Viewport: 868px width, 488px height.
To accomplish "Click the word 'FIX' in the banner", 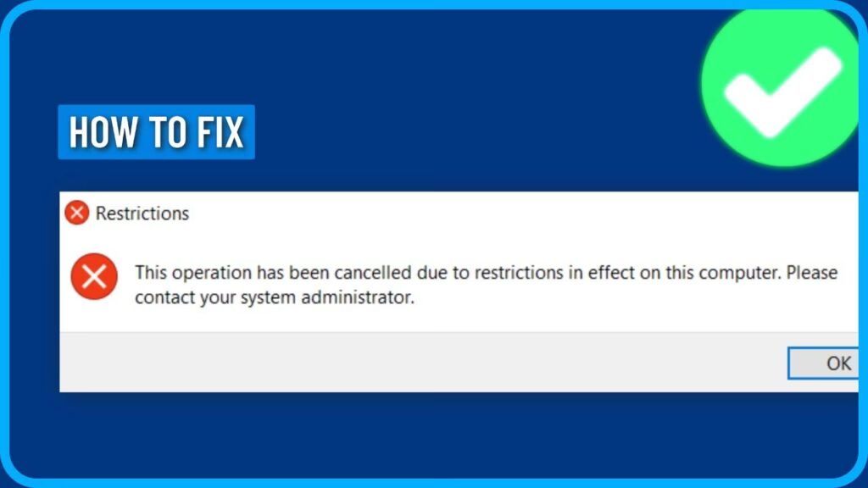I will [221, 133].
